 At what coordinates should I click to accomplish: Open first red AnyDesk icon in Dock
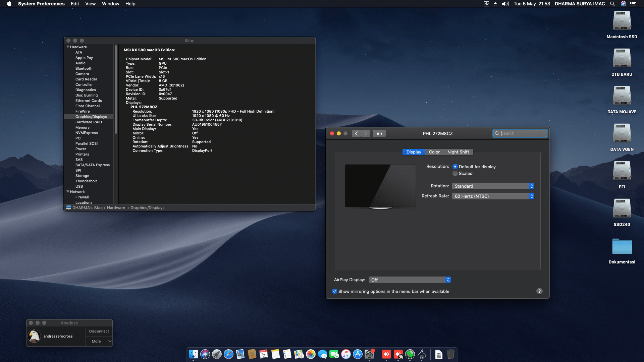[386, 354]
